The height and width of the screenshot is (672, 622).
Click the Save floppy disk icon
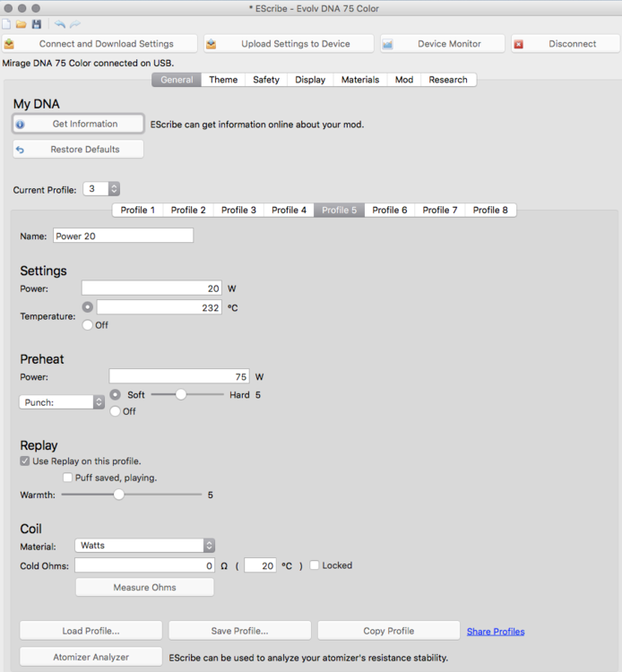(37, 24)
